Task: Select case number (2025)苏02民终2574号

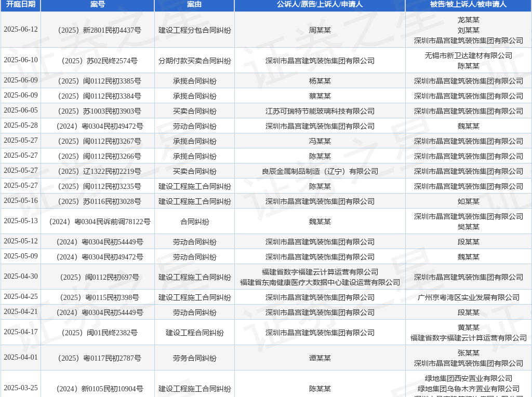Action: [x=98, y=61]
